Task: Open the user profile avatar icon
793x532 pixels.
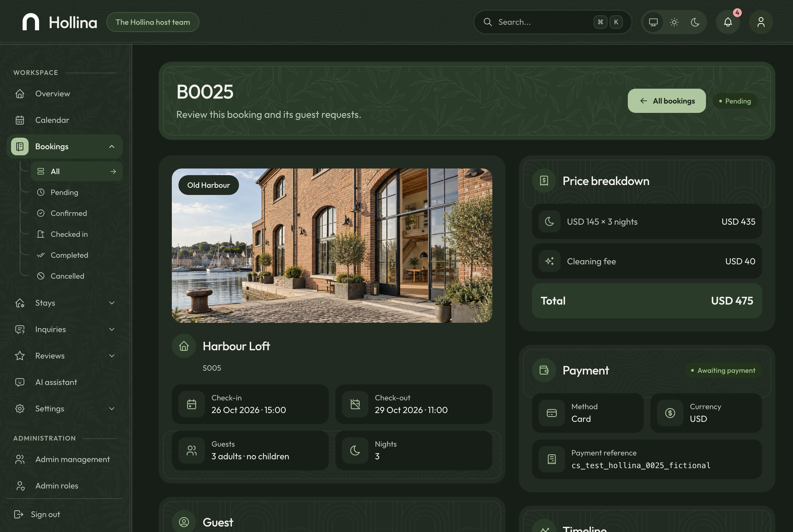Action: [x=761, y=22]
